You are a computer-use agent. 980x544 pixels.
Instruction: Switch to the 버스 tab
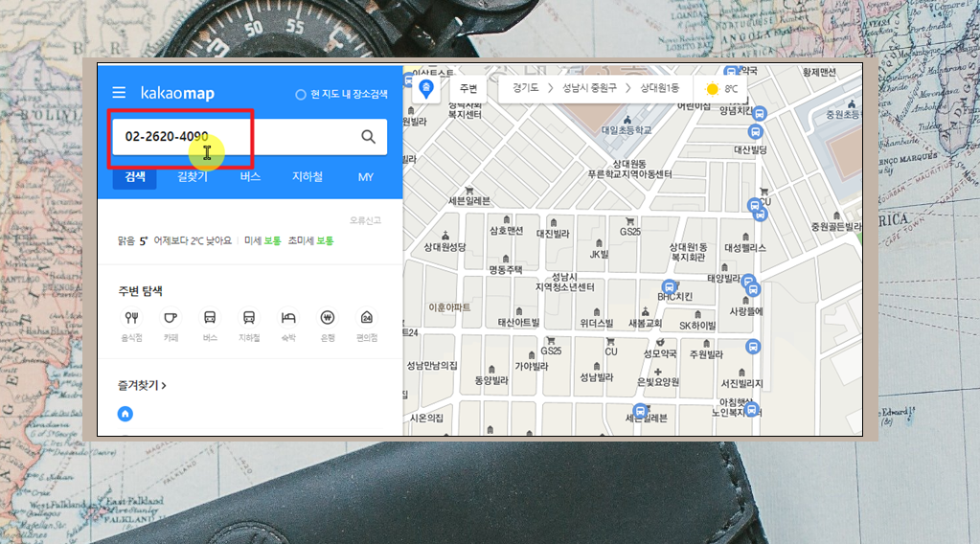click(250, 177)
